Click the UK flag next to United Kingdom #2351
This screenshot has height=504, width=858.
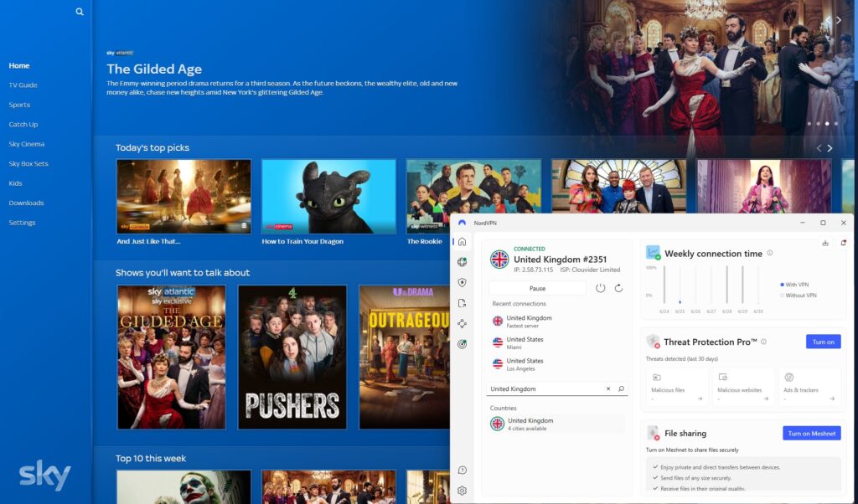(x=499, y=259)
